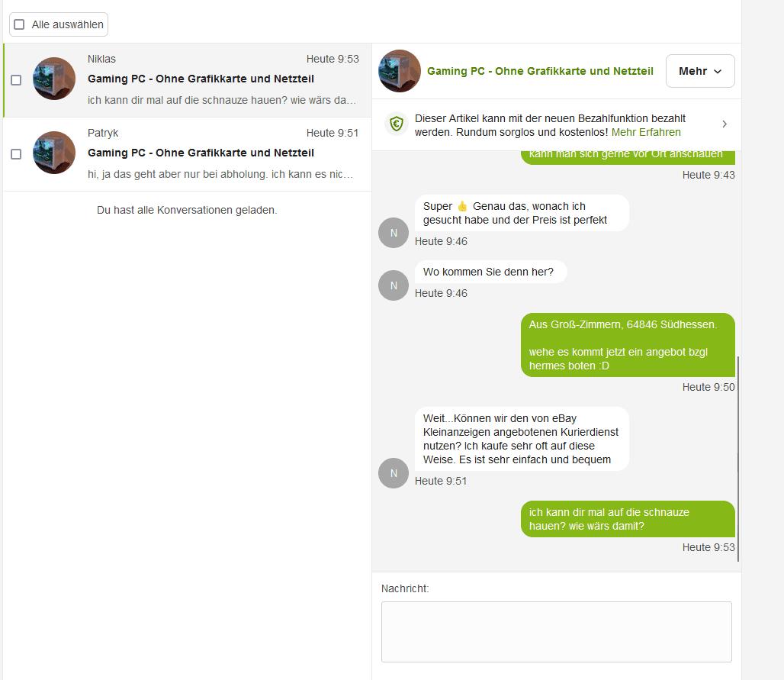
Task: Open Niklas conversation product thumbnail
Action: click(54, 79)
